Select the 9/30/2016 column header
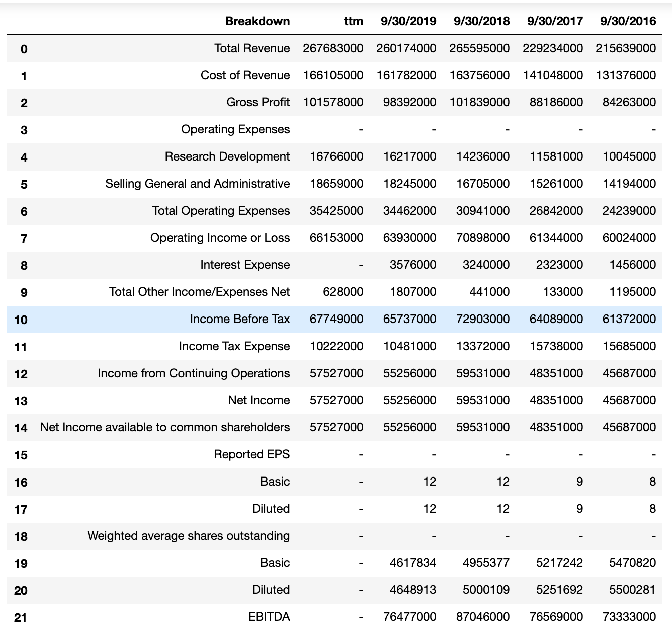The image size is (672, 636). [x=628, y=21]
